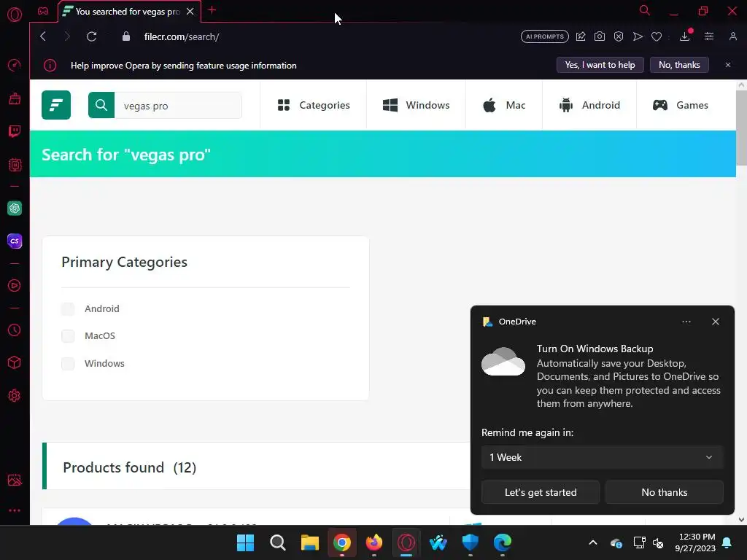Check the Windows category checkbox

(68, 364)
